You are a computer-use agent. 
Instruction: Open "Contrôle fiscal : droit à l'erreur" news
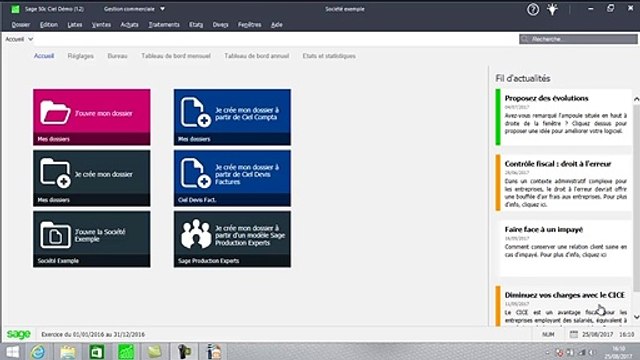[x=564, y=183]
